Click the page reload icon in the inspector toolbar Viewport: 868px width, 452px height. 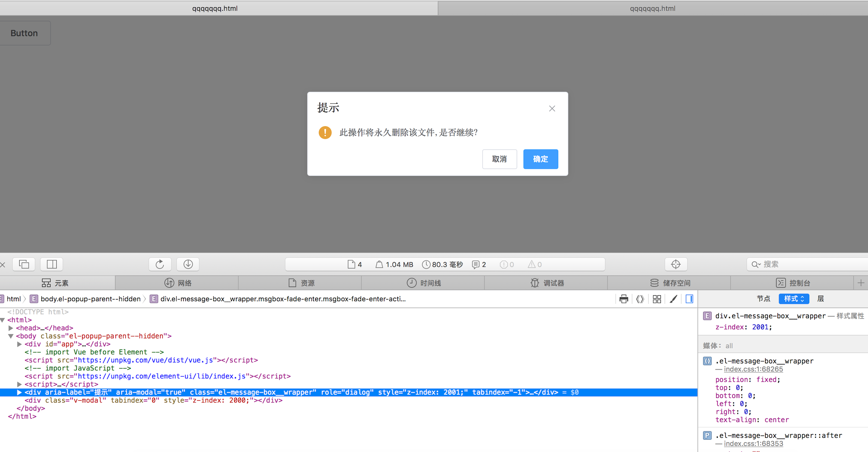160,264
